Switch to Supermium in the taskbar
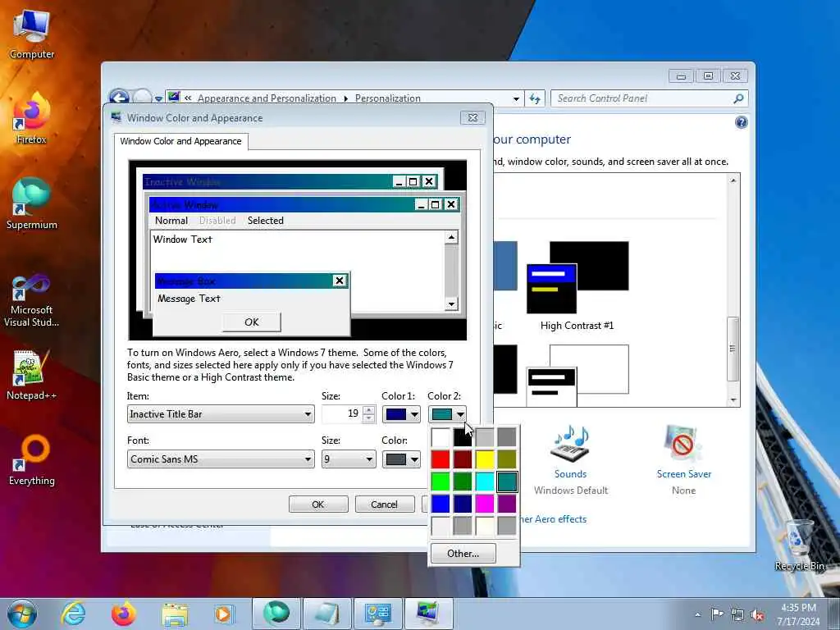Image resolution: width=840 pixels, height=630 pixels. coord(276,614)
